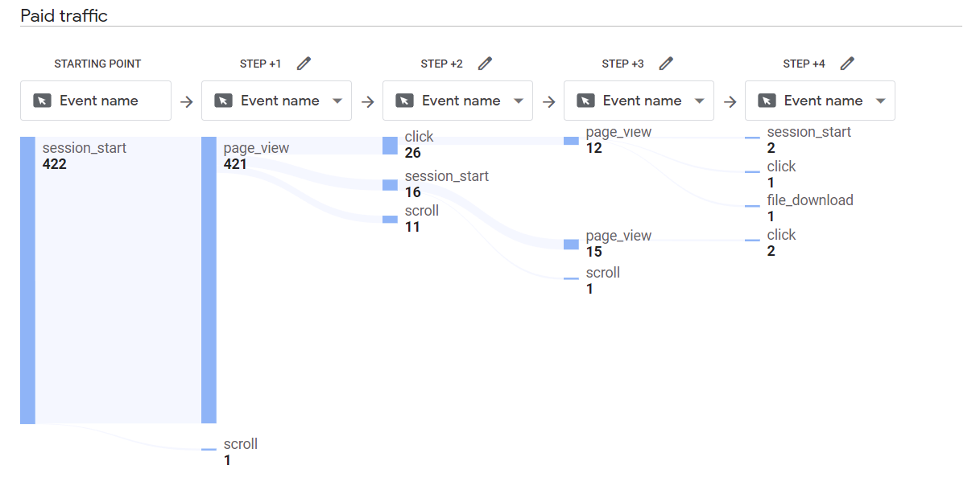
Task: Click the click 26 node in Step +2
Action: pyautogui.click(x=390, y=145)
